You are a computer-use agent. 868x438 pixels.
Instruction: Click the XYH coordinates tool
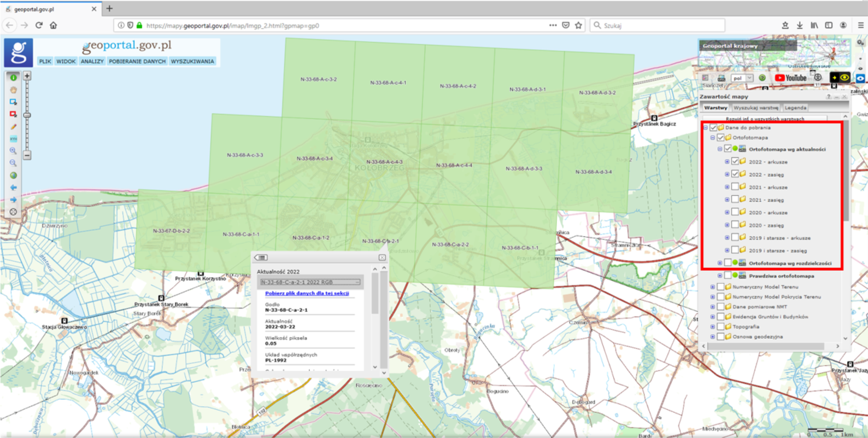[13, 139]
